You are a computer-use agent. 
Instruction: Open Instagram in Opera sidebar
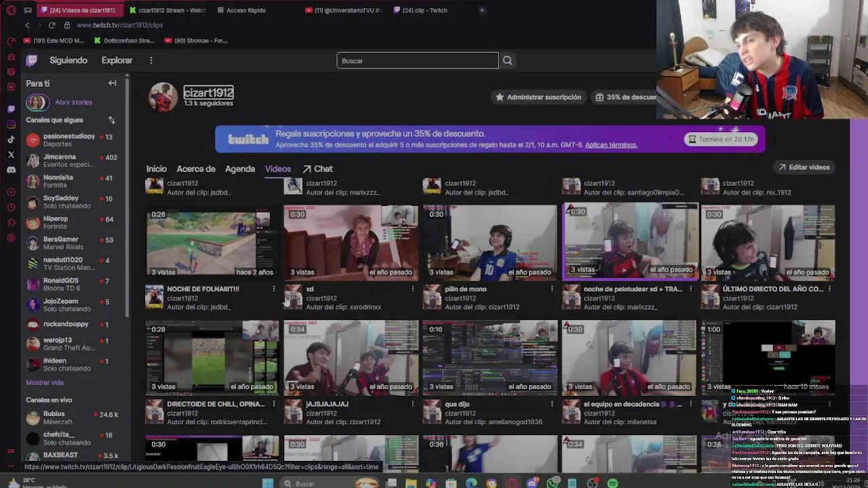[11, 124]
